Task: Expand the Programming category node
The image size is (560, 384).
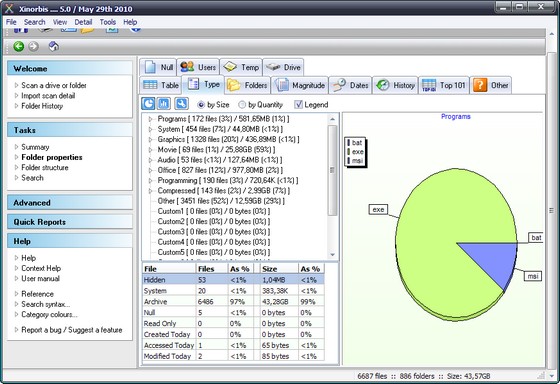Action: click(151, 181)
